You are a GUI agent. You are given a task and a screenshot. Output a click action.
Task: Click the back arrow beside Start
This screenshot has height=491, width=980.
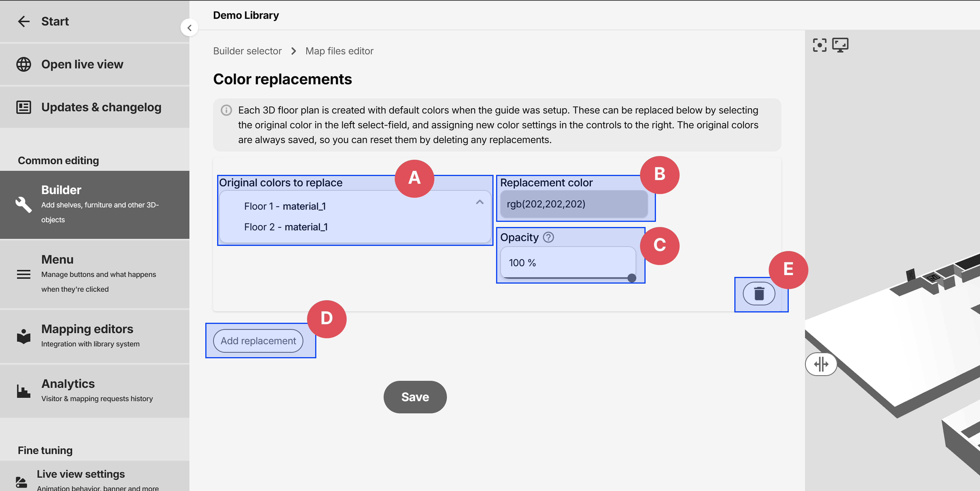click(x=24, y=21)
